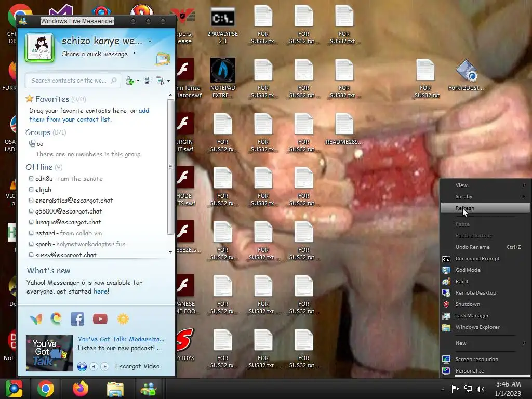
Task: Choose Shutdown in the context menu
Action: pyautogui.click(x=485, y=304)
